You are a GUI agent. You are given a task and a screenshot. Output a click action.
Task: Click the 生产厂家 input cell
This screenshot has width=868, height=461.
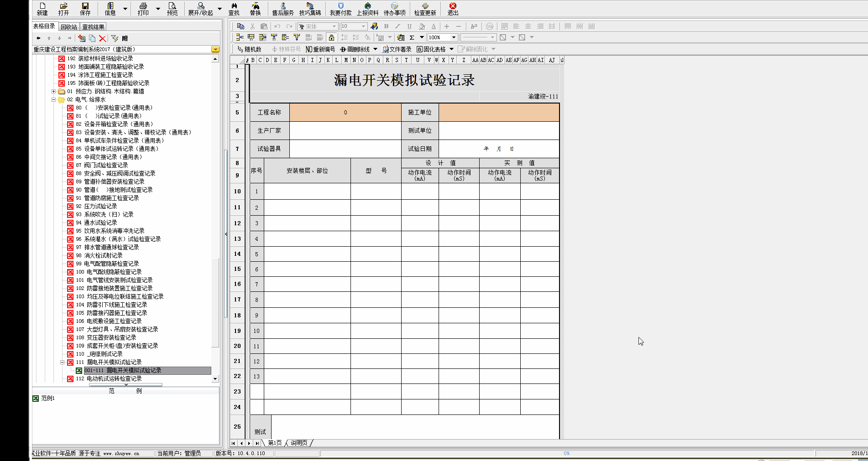click(x=345, y=130)
